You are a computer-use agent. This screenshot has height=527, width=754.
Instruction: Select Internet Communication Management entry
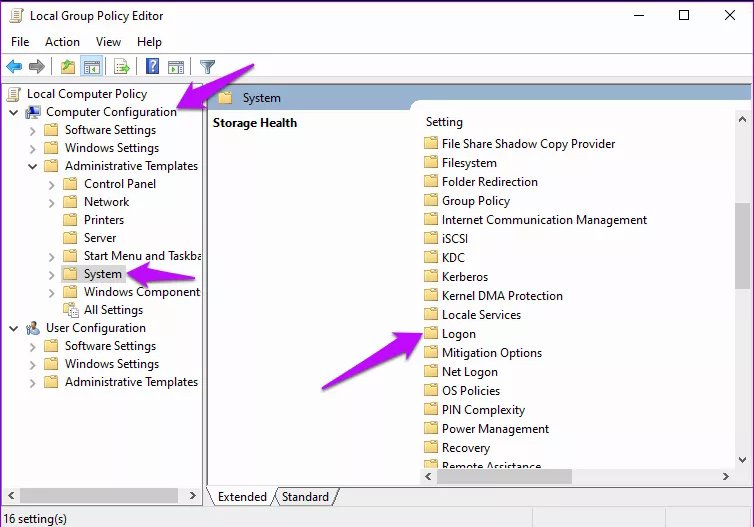[x=544, y=220]
